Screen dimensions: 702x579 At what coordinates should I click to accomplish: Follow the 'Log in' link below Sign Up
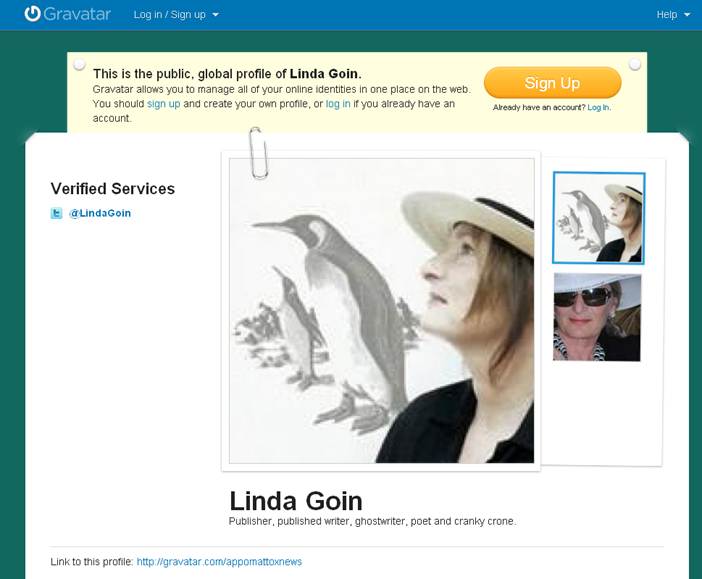tap(599, 107)
